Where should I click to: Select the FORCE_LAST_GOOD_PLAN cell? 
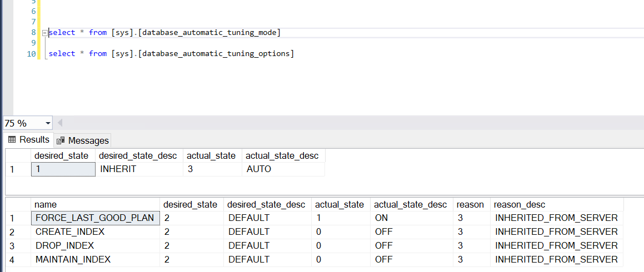95,218
